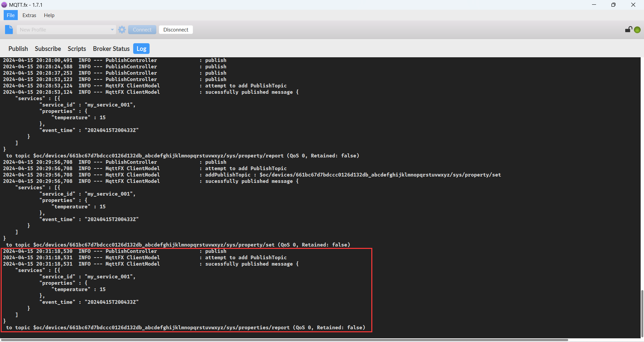
Task: Click the Disconnect button
Action: click(176, 29)
